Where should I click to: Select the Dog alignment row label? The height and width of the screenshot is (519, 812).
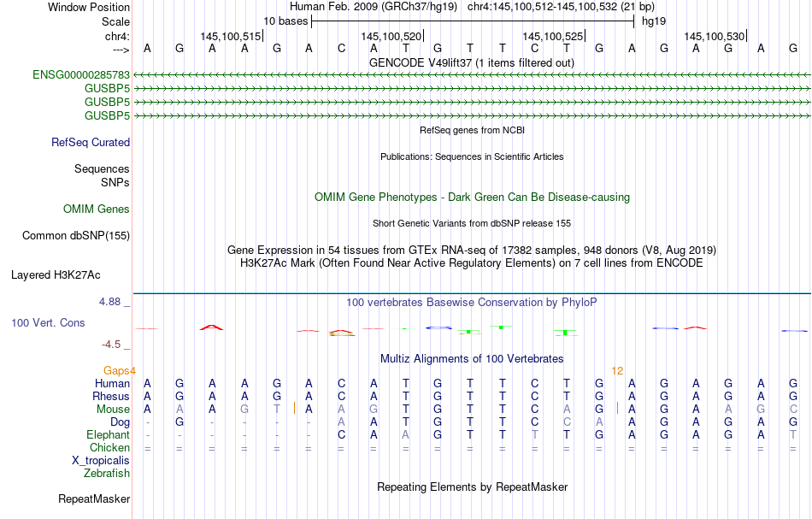click(121, 422)
